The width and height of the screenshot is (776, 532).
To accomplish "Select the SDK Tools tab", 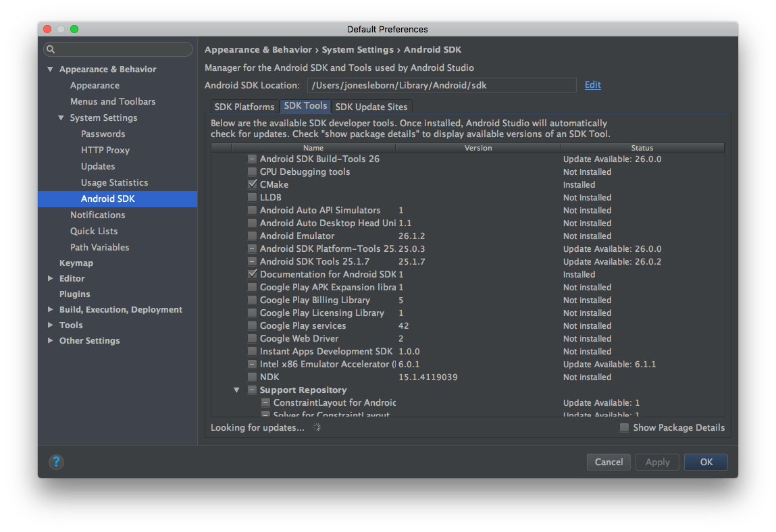I will click(305, 107).
